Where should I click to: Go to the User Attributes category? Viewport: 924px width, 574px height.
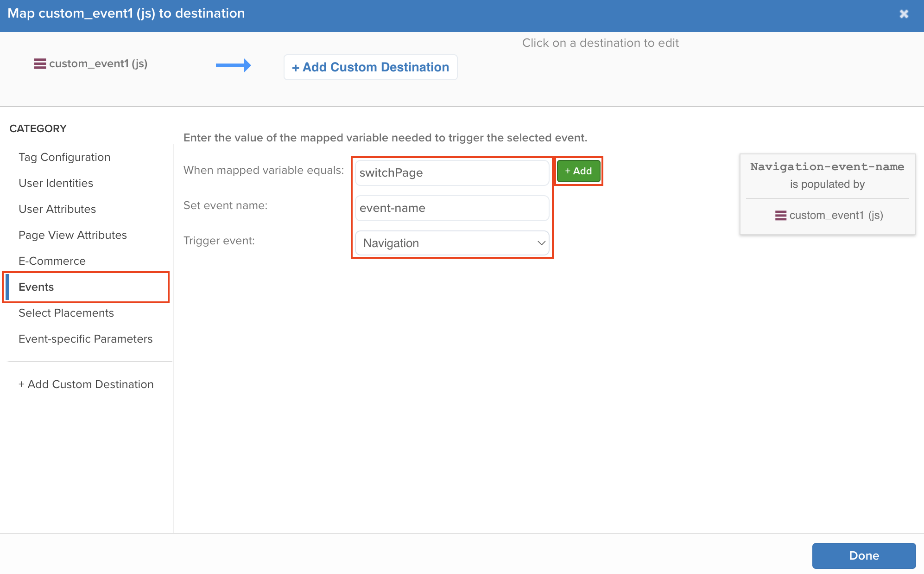[x=57, y=209]
